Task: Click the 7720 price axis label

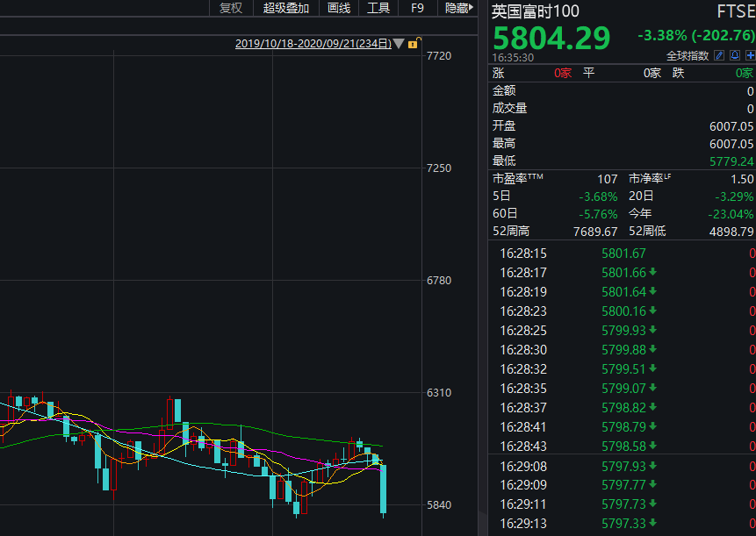Action: (439, 56)
